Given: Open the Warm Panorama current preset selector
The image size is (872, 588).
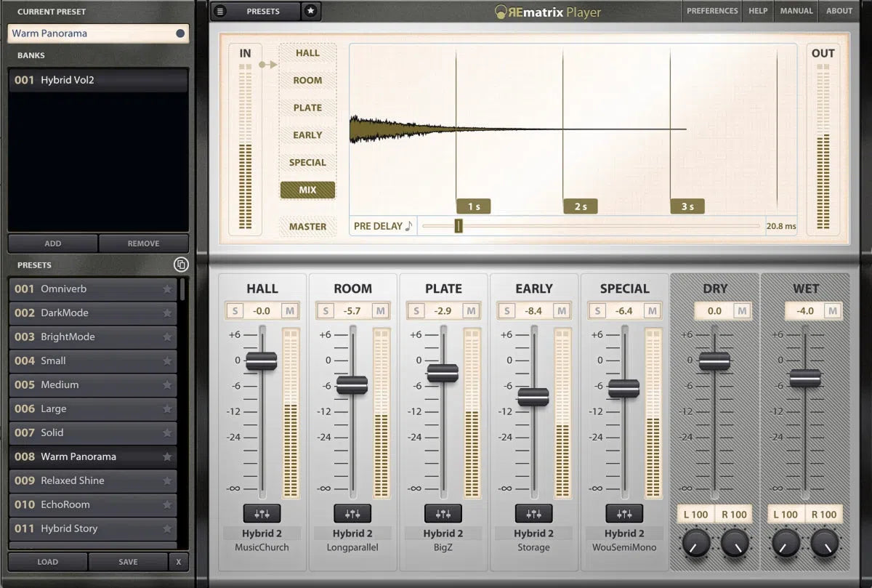Looking at the screenshot, I should 98,33.
